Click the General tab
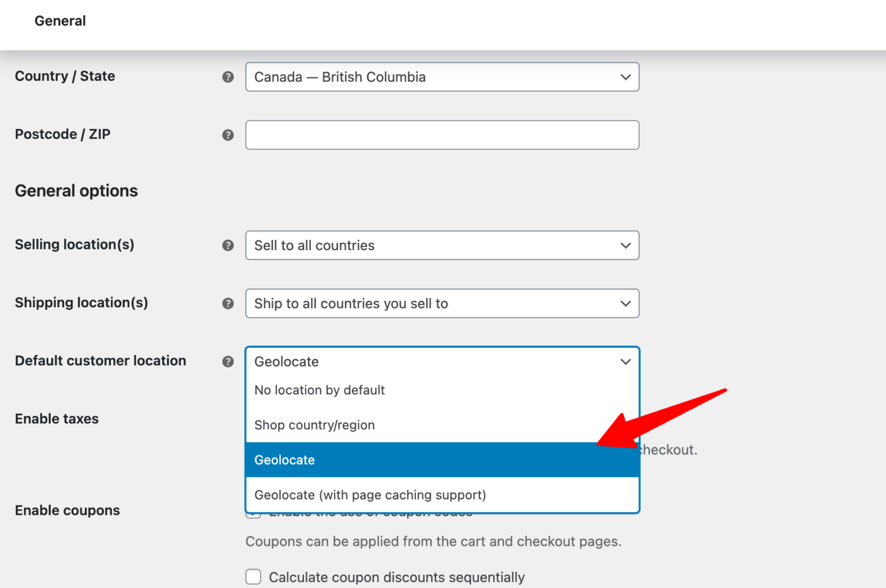This screenshot has height=588, width=886. tap(60, 21)
